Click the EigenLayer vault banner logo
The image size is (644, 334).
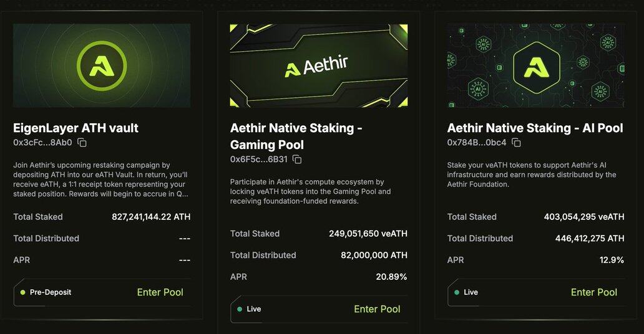coord(101,65)
